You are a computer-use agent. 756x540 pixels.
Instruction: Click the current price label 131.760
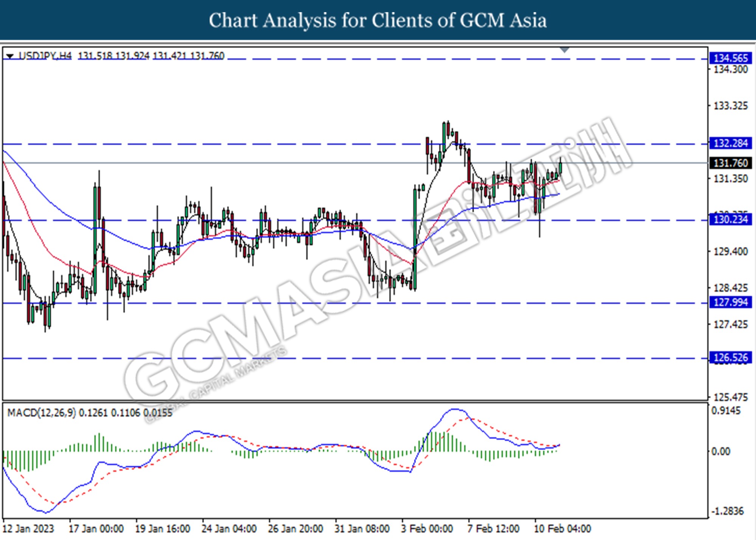tap(730, 163)
